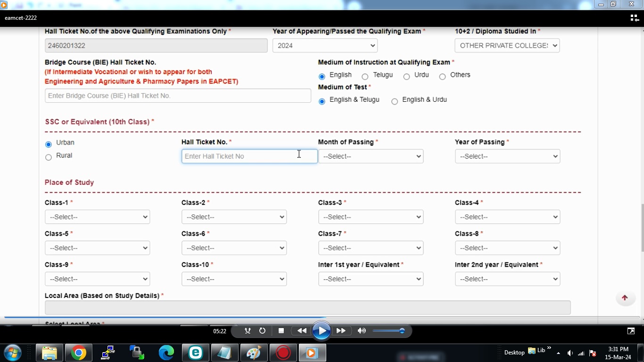Open Notepad from taskbar
Viewport: 644px width, 362px height.
pyautogui.click(x=225, y=353)
